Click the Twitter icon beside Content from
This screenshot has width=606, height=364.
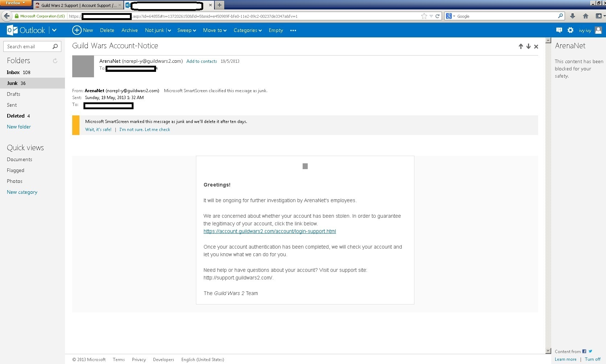coord(590,351)
